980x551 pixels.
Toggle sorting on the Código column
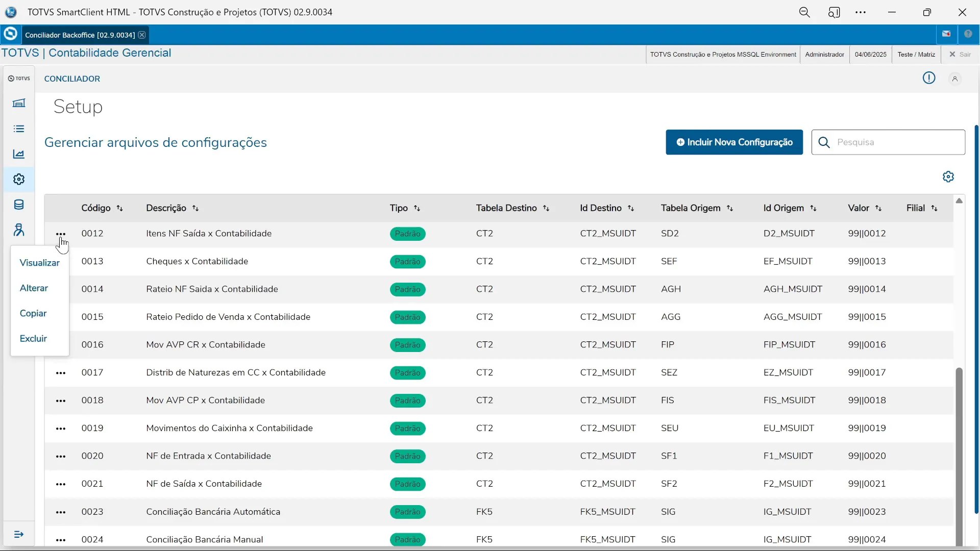tap(119, 208)
